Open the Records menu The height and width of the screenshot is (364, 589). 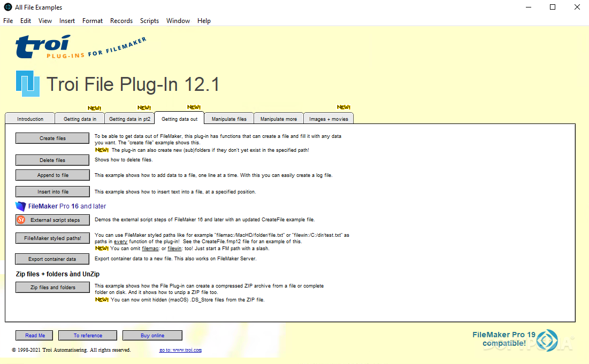coord(121,21)
